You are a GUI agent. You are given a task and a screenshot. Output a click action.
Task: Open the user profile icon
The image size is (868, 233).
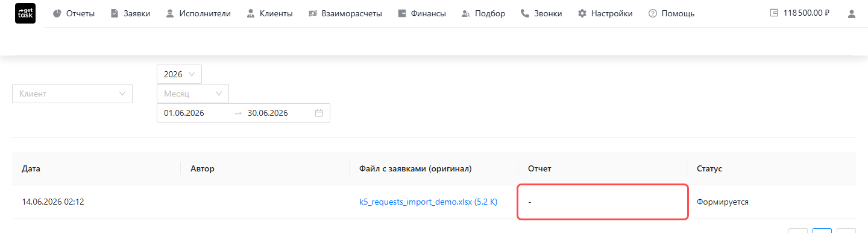[852, 13]
